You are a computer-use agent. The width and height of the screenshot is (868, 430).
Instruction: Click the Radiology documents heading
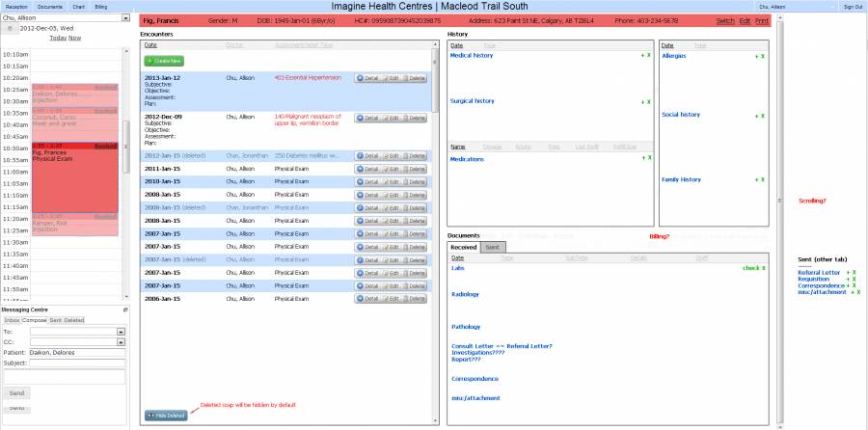click(465, 294)
